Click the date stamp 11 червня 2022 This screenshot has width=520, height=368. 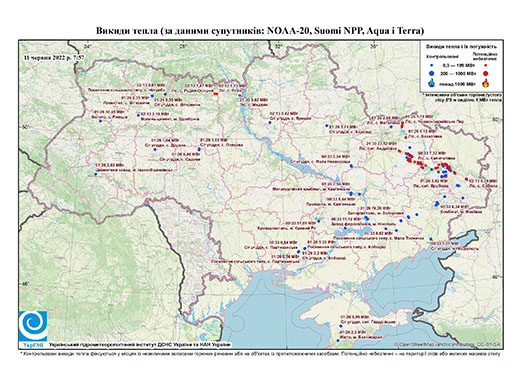(x=54, y=57)
